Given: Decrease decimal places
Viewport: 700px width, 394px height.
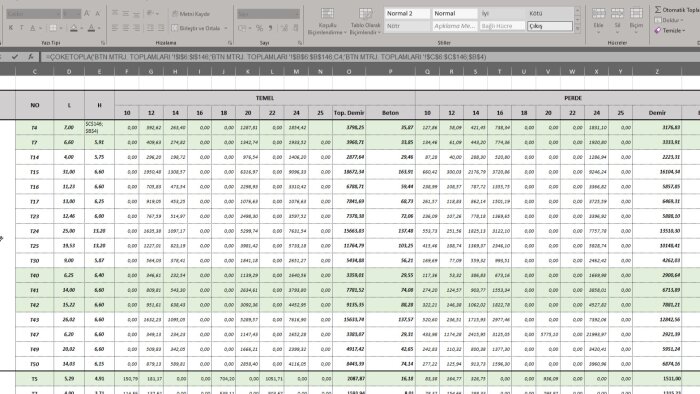Looking at the screenshot, I should click(296, 28).
